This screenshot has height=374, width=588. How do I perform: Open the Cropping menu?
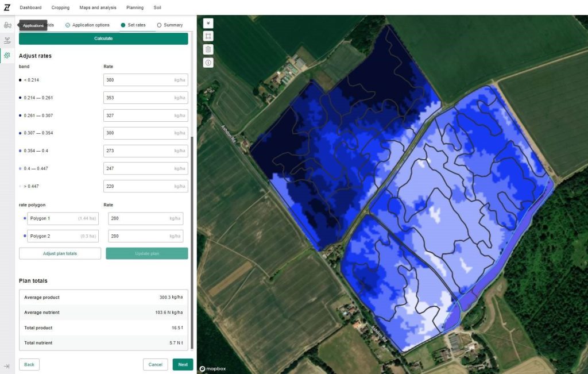[x=60, y=7]
